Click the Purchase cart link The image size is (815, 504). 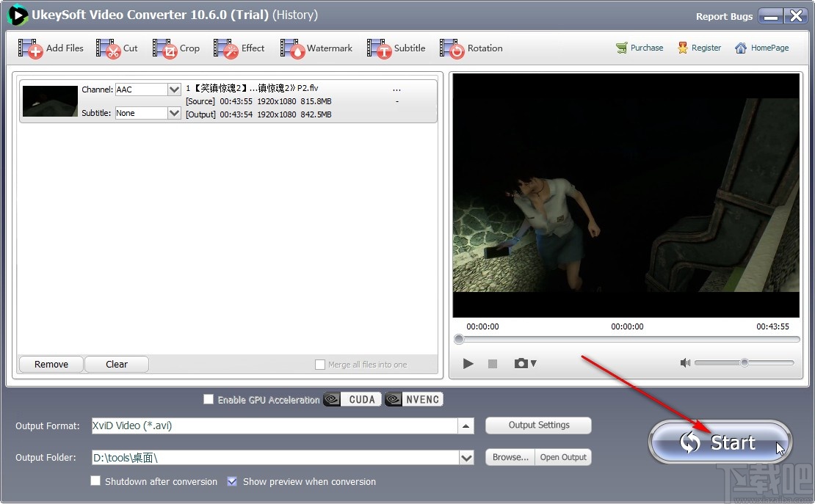tap(640, 48)
